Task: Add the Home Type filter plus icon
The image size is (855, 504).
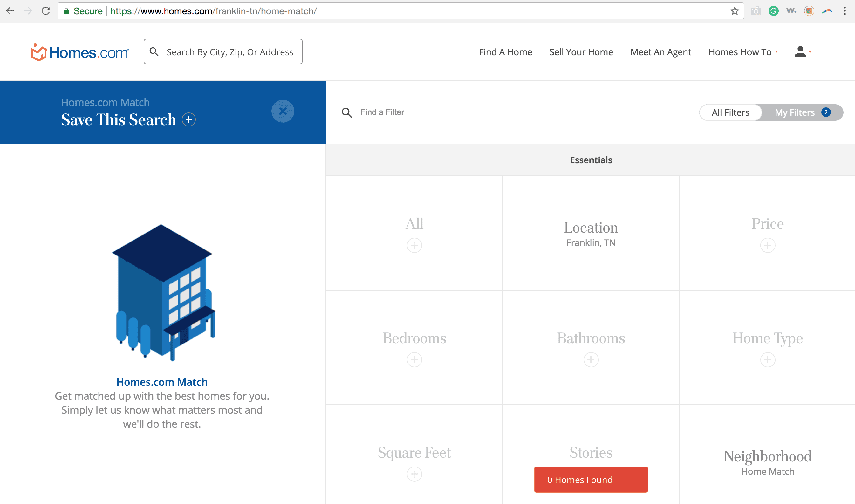Action: tap(768, 360)
